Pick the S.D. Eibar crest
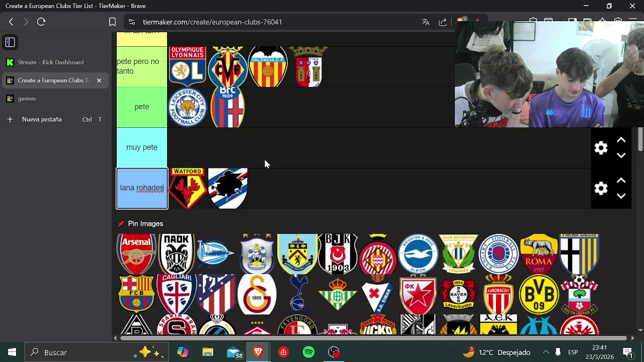The height and width of the screenshot is (362, 644). click(x=378, y=294)
